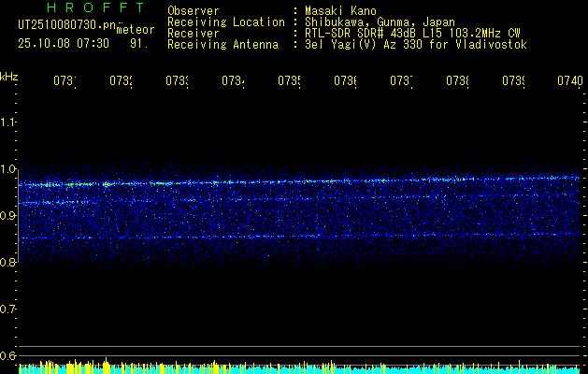Click the 25.10.08 07:30 date stamp

point(64,43)
